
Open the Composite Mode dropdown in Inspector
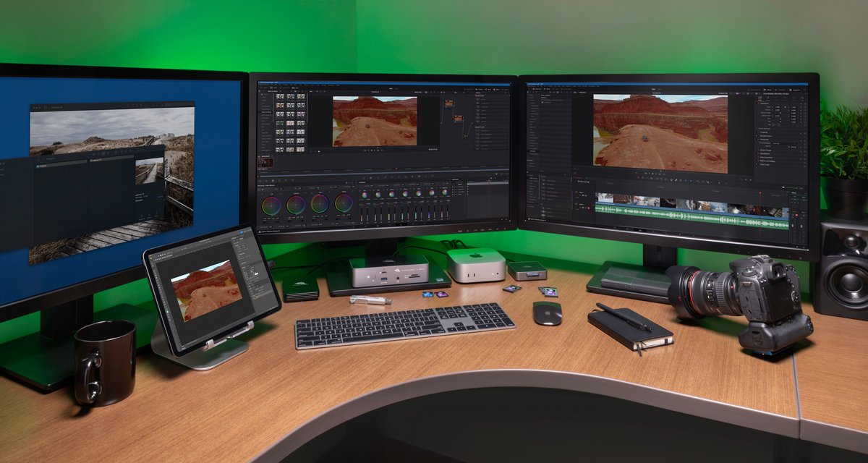pyautogui.click(x=784, y=143)
